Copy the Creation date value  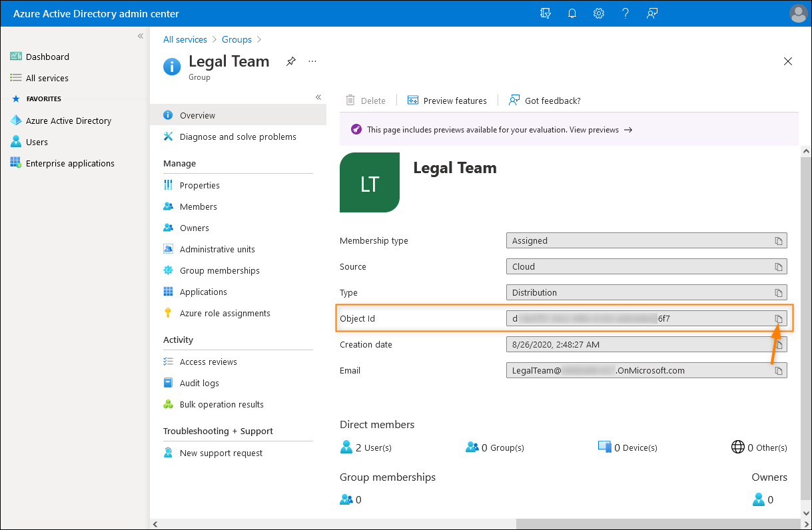click(x=778, y=345)
